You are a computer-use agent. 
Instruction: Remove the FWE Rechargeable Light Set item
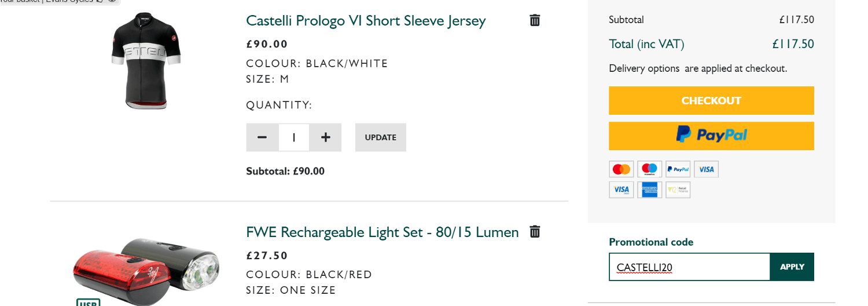535,232
